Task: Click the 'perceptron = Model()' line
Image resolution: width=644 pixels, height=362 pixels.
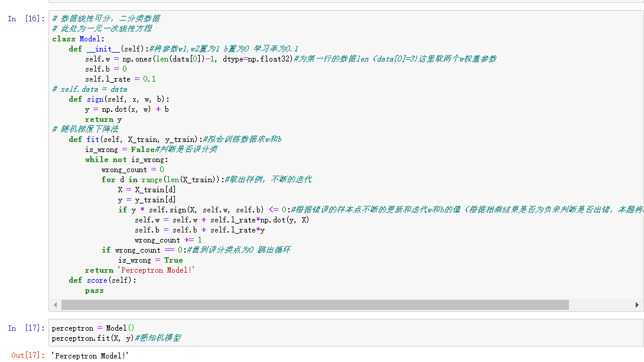Action: coord(93,328)
